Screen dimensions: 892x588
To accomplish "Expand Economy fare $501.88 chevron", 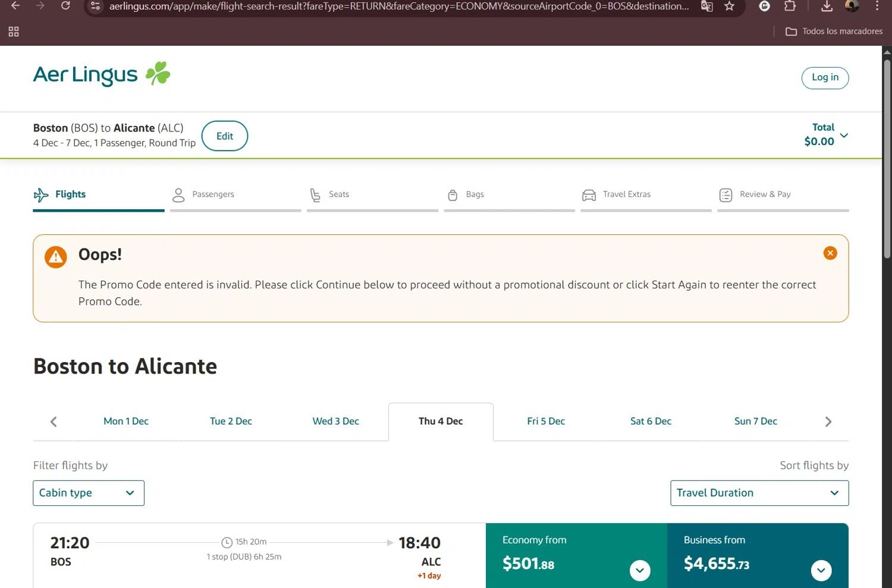I will (640, 571).
